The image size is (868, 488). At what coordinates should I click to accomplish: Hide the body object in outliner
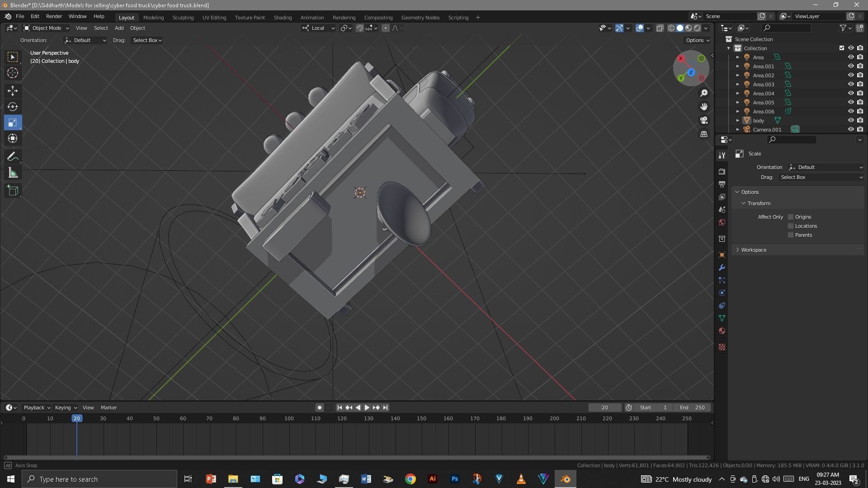pyautogui.click(x=850, y=121)
